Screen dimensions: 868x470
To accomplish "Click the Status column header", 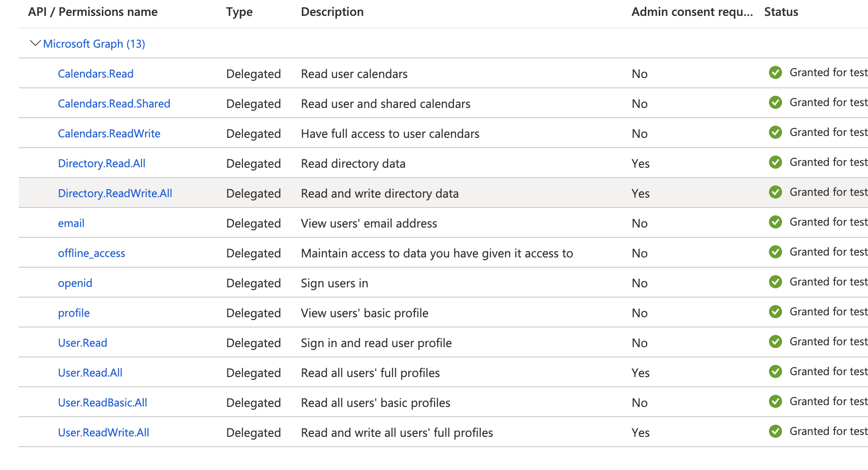I will click(781, 12).
